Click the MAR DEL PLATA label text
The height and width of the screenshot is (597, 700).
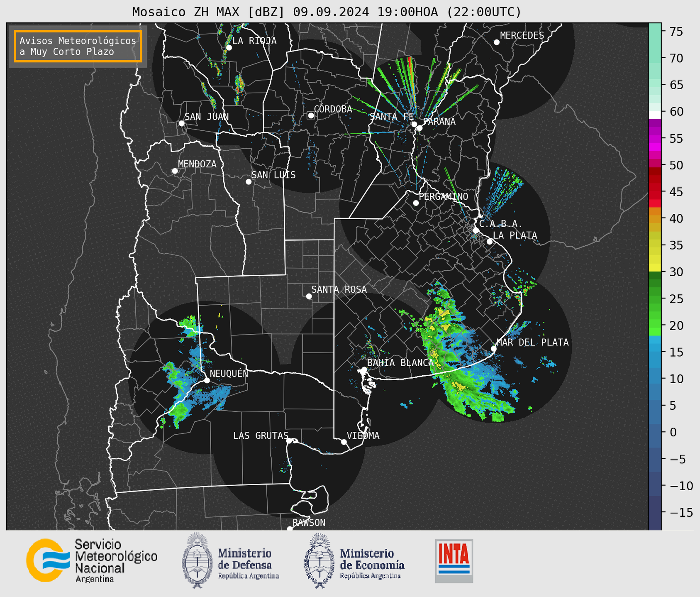pyautogui.click(x=532, y=343)
